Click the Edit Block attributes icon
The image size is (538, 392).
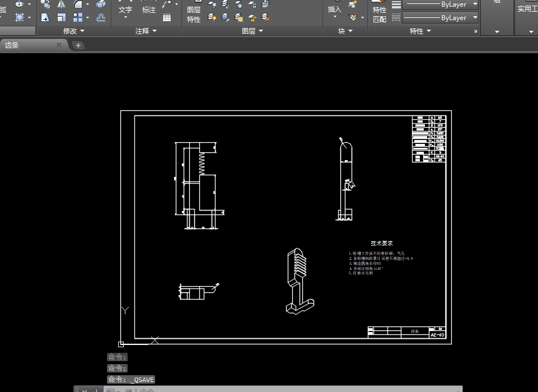tap(352, 17)
